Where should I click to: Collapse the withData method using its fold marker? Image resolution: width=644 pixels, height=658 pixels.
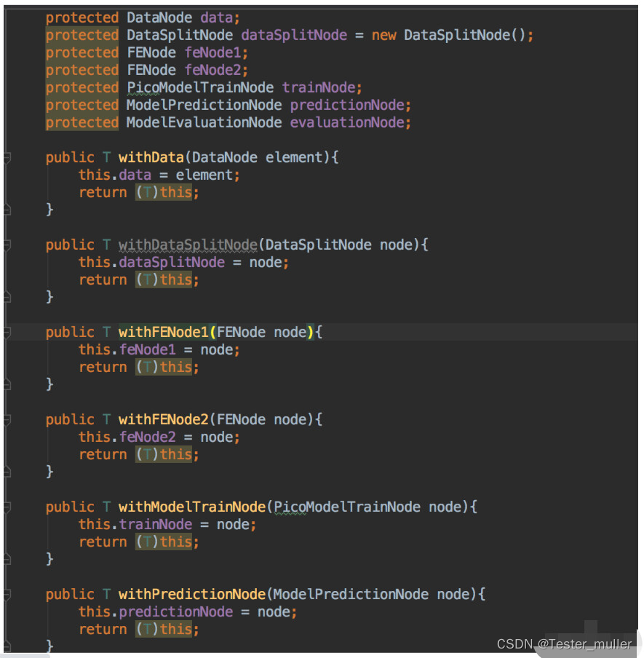7,158
